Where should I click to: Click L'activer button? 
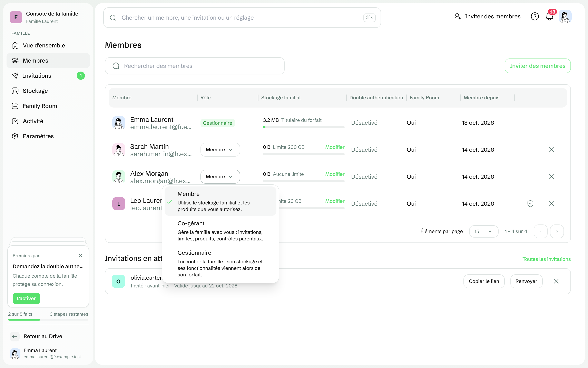26,298
